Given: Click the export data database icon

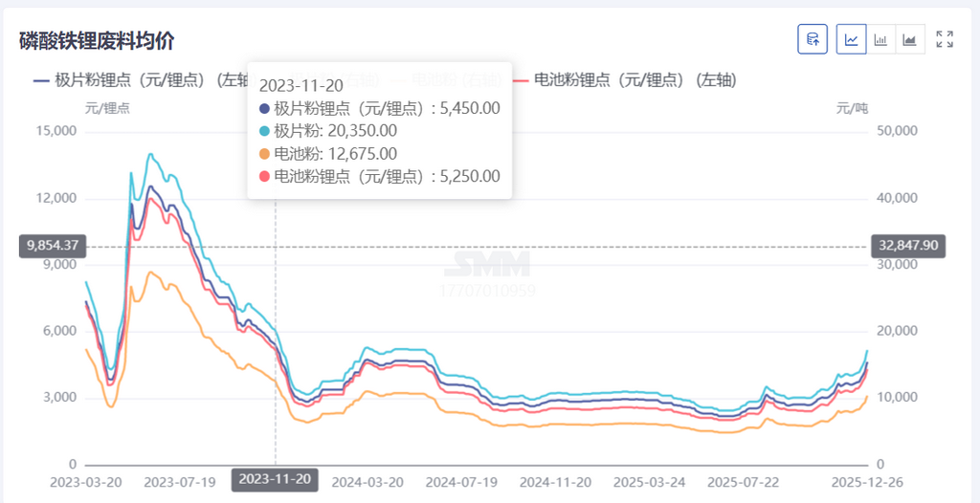Looking at the screenshot, I should [x=813, y=39].
